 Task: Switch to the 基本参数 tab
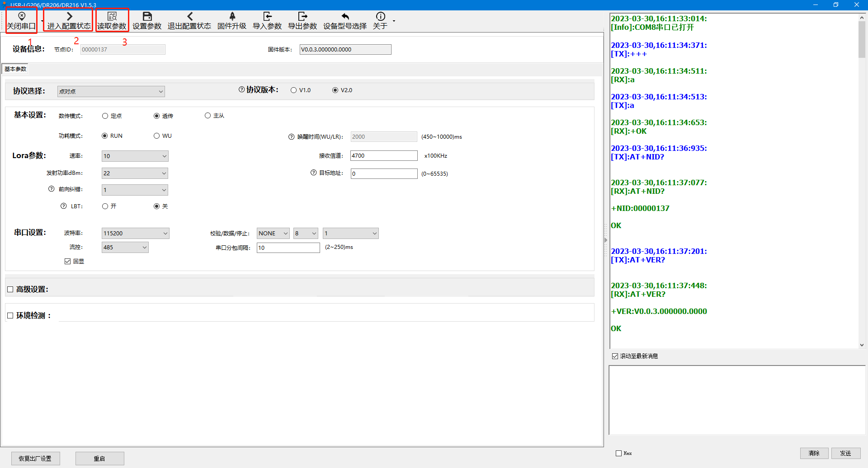(x=15, y=69)
